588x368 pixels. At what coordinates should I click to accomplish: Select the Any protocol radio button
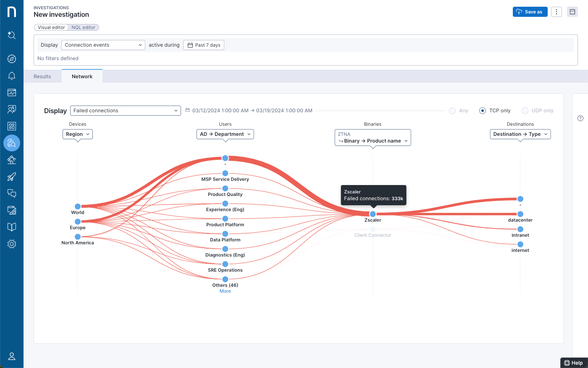point(452,110)
